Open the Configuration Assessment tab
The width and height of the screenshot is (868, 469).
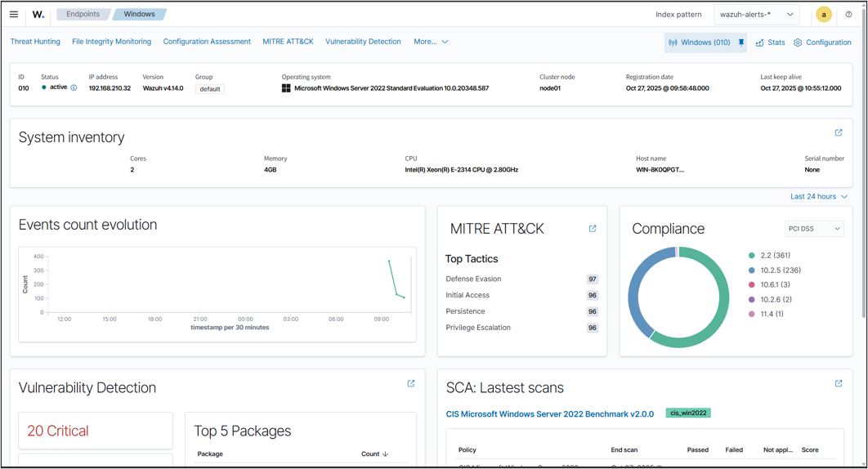(207, 42)
